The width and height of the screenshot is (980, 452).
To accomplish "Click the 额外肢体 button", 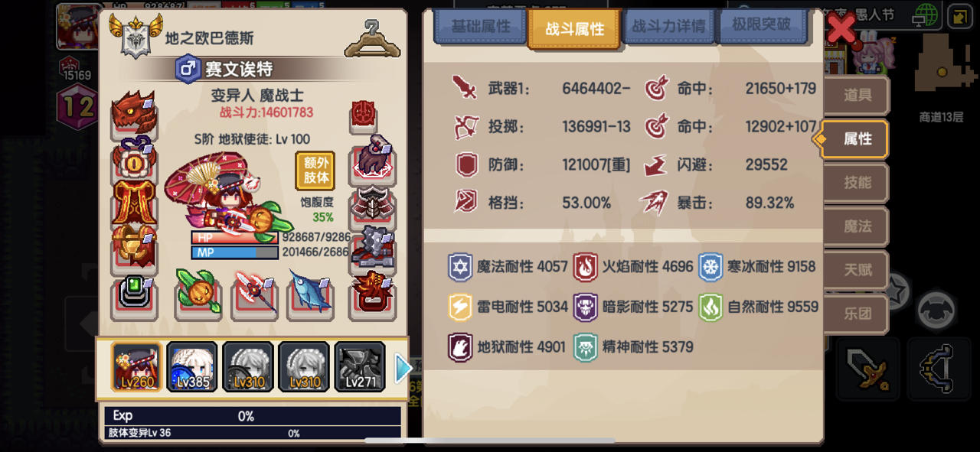I will [x=315, y=171].
